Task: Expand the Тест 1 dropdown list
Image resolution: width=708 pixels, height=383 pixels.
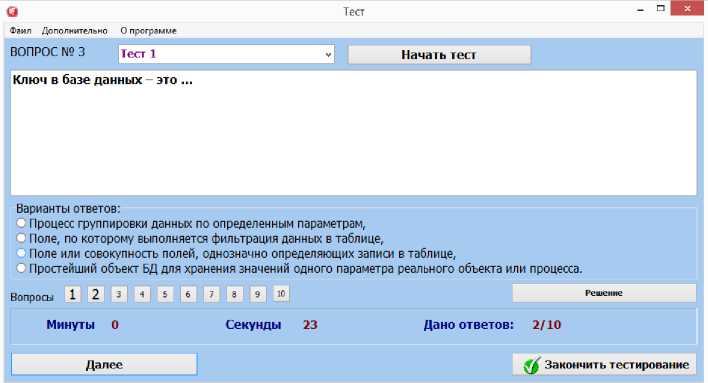Action: 328,54
